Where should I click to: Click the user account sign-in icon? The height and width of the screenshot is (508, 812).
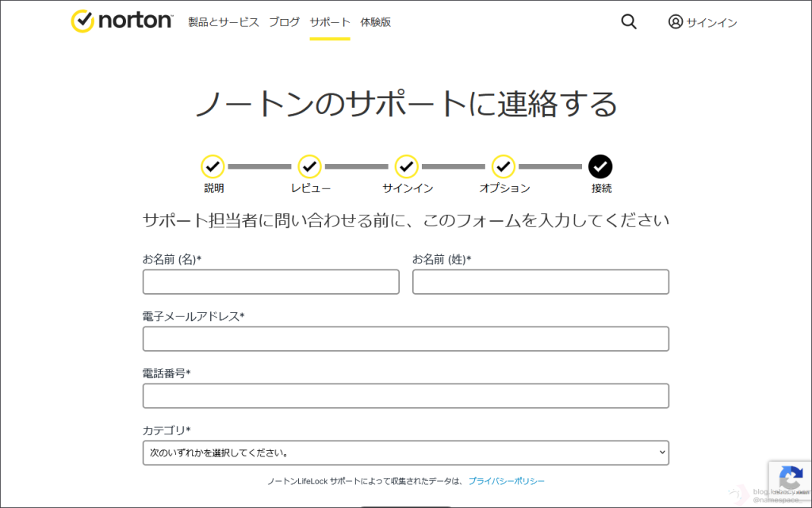[x=676, y=22]
